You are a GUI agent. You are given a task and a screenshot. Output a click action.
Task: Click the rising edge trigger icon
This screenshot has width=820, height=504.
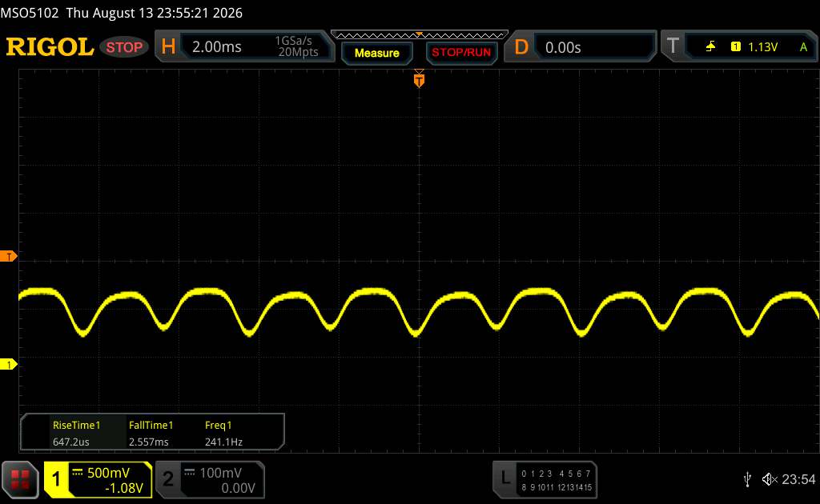[710, 47]
